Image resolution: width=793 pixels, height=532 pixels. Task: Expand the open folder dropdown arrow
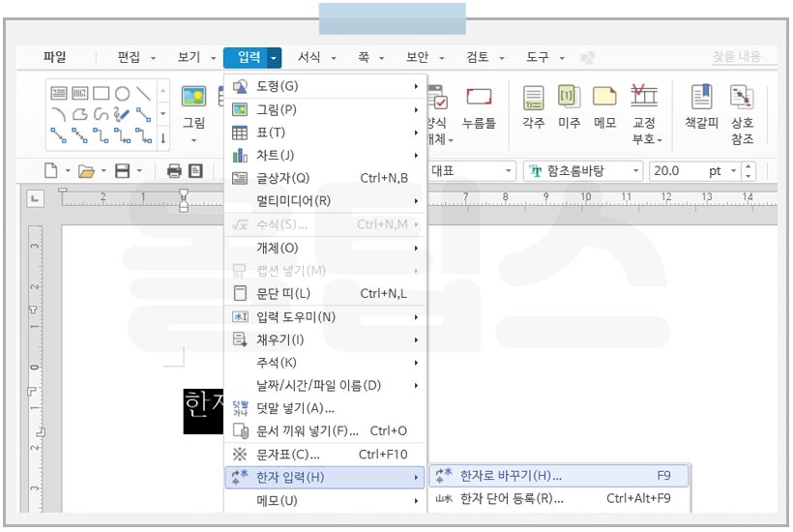[x=103, y=171]
